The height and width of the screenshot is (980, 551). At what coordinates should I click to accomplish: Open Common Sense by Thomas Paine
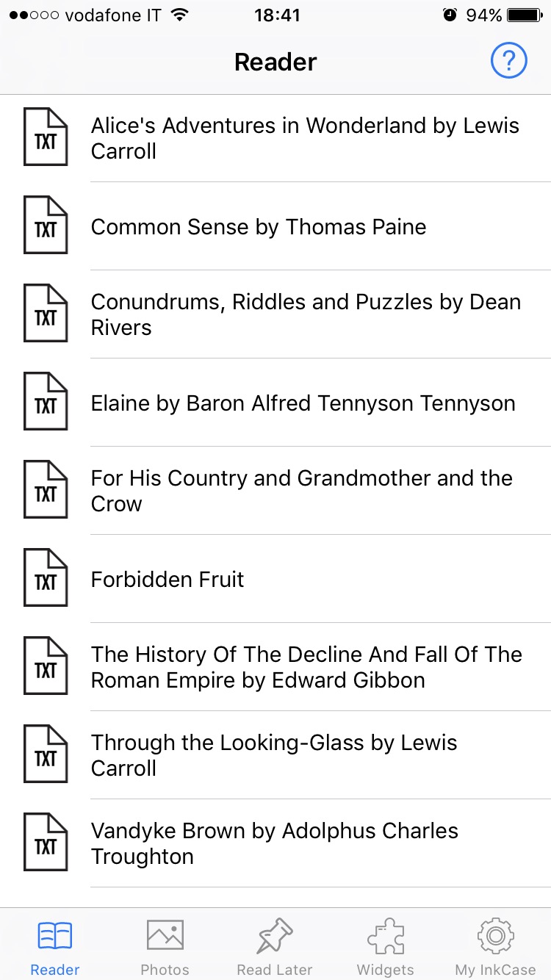pyautogui.click(x=259, y=226)
